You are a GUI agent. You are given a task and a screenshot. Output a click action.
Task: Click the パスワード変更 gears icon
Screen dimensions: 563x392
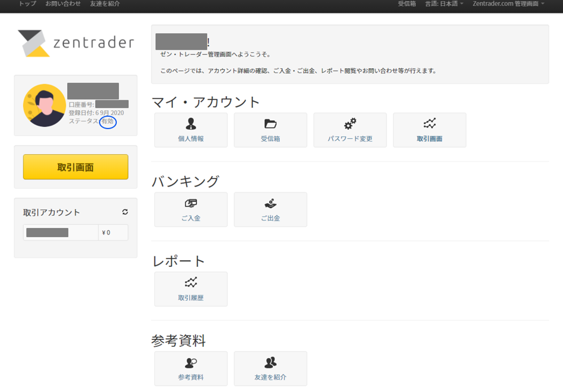350,124
